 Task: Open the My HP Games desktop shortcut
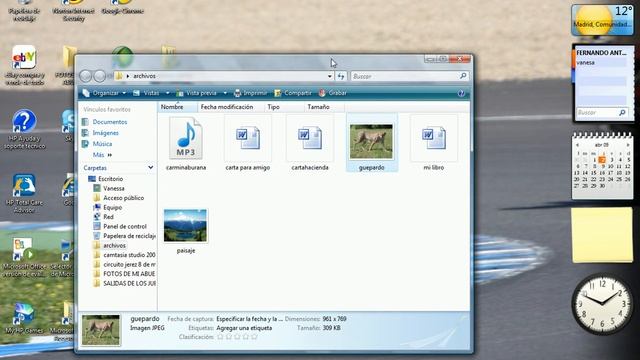(x=24, y=319)
